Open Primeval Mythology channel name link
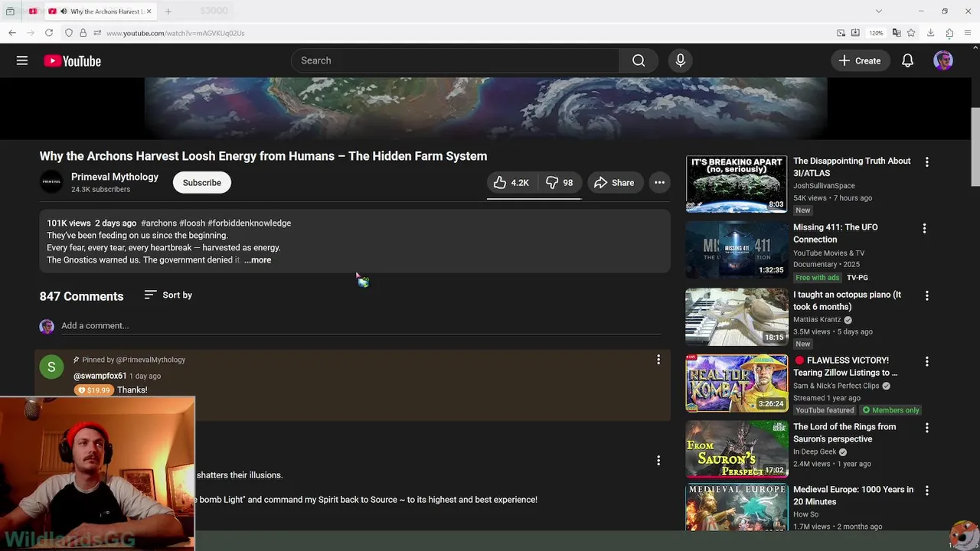The height and width of the screenshot is (551, 980). 115,177
